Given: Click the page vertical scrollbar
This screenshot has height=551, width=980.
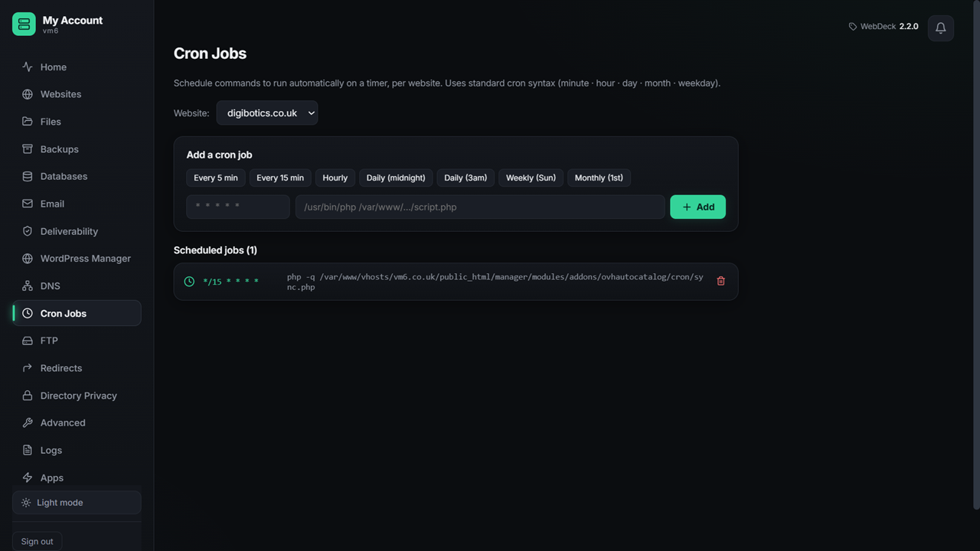Looking at the screenshot, I should click(x=975, y=255).
